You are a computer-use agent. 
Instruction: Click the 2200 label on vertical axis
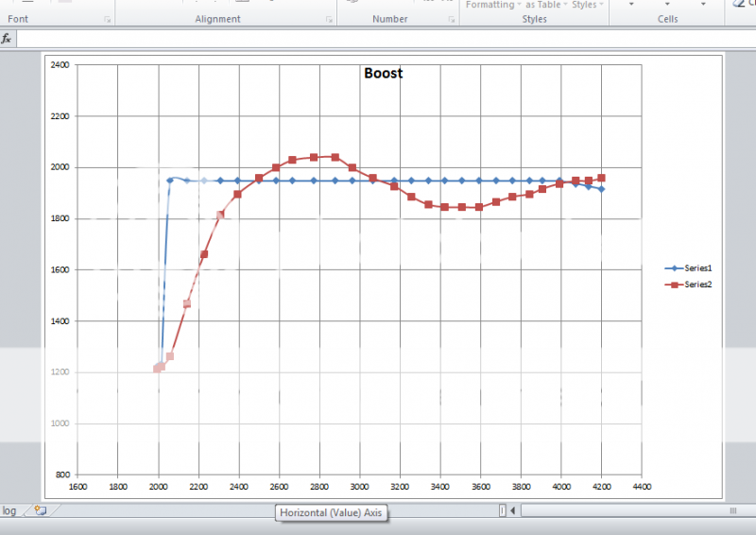(x=60, y=115)
